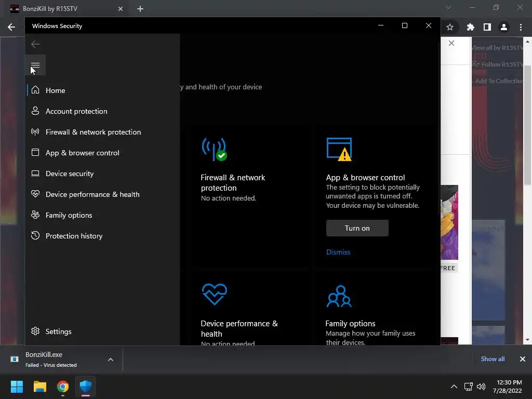Click the page scrollbar down arrow

pos(527,340)
